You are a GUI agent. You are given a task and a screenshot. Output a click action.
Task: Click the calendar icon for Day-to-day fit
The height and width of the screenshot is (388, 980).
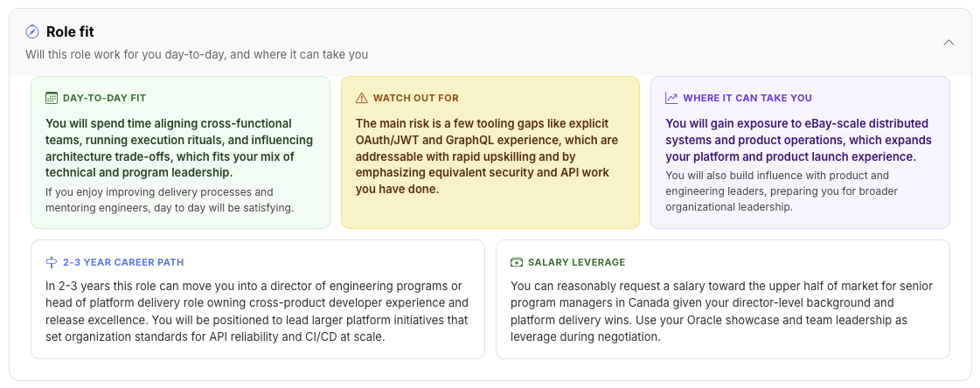click(52, 98)
